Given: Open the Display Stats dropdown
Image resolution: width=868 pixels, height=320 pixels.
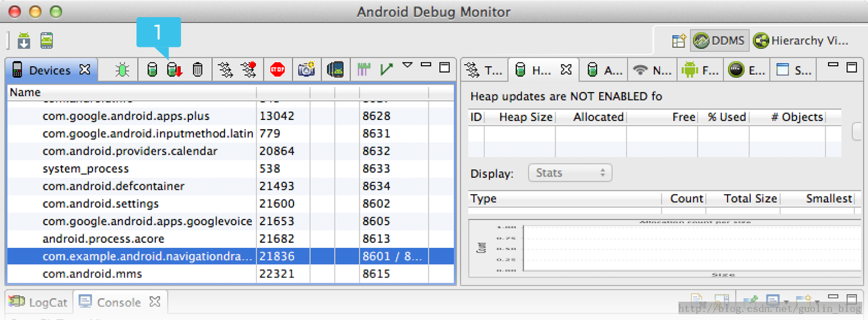Looking at the screenshot, I should (x=570, y=173).
